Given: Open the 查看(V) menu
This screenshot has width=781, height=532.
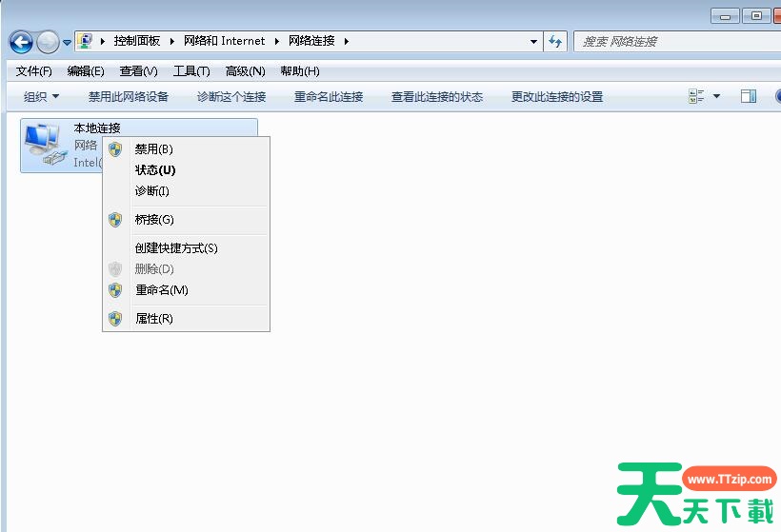Looking at the screenshot, I should [x=138, y=71].
